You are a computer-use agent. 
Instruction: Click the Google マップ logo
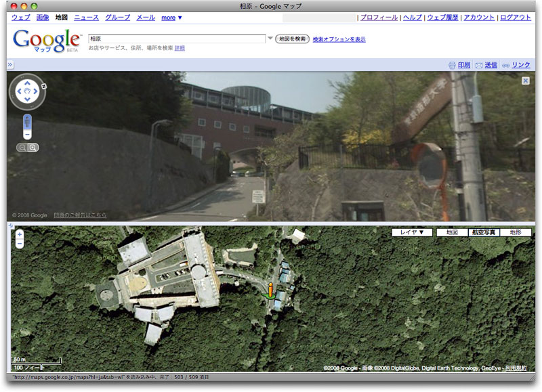click(x=47, y=41)
